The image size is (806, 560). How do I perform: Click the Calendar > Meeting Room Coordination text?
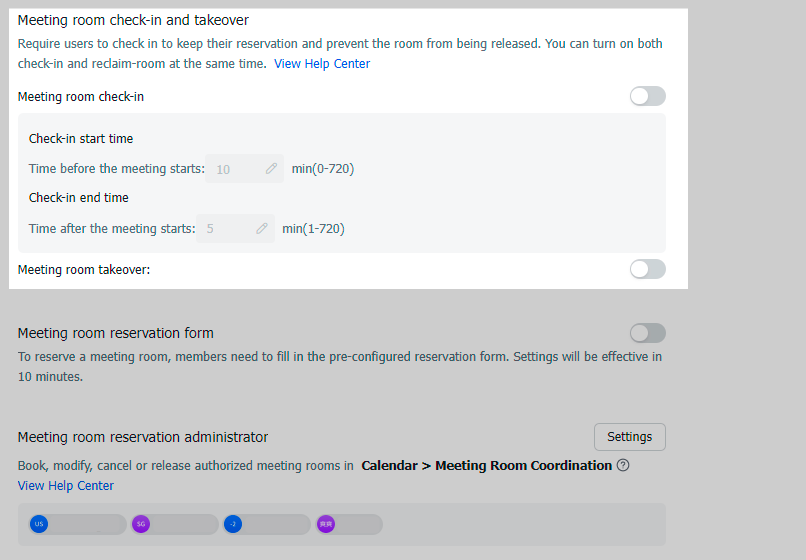[x=486, y=465]
